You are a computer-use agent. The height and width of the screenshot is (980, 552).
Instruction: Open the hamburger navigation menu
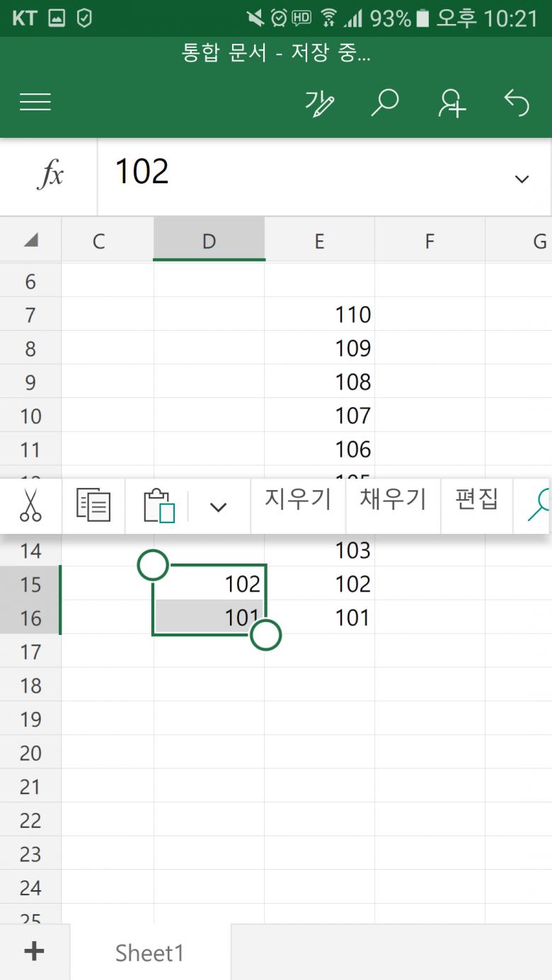click(x=35, y=103)
